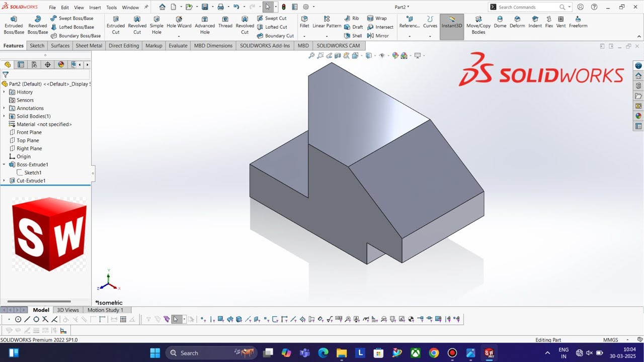Image resolution: width=644 pixels, height=362 pixels.
Task: Start a Revolved Boss/Base feature
Action: (x=38, y=25)
